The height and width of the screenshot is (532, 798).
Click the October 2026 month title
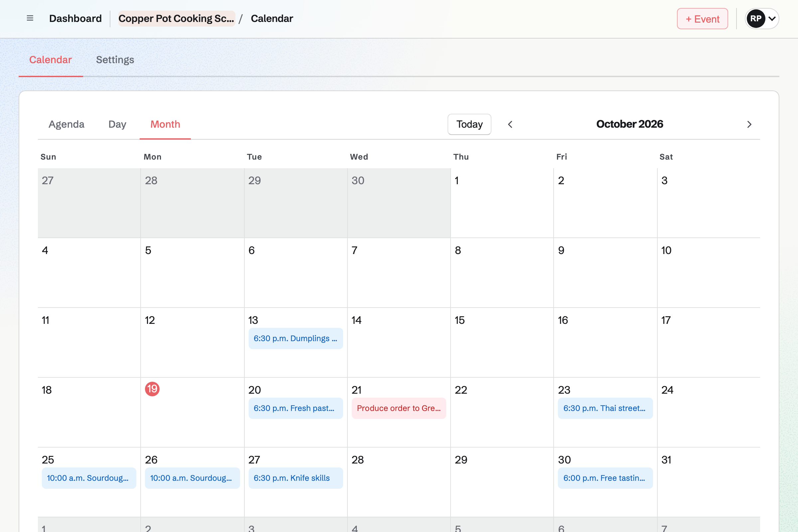tap(629, 124)
